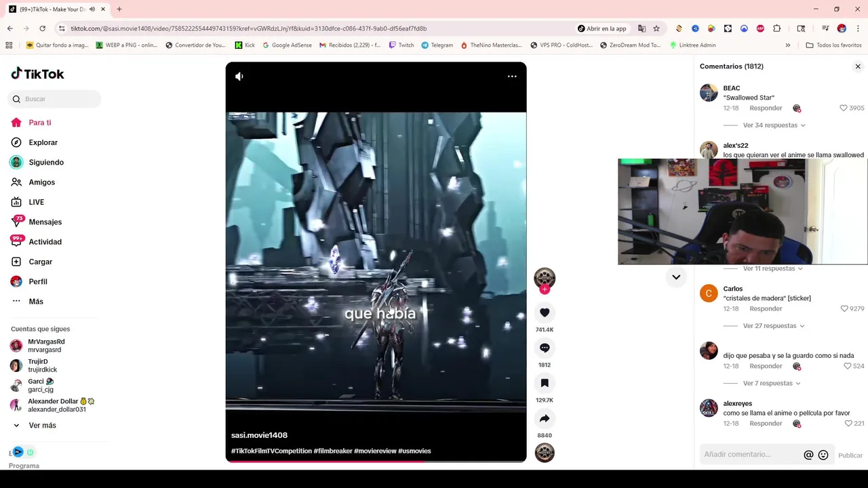
Task: Close the Comentarios panel
Action: (x=858, y=66)
